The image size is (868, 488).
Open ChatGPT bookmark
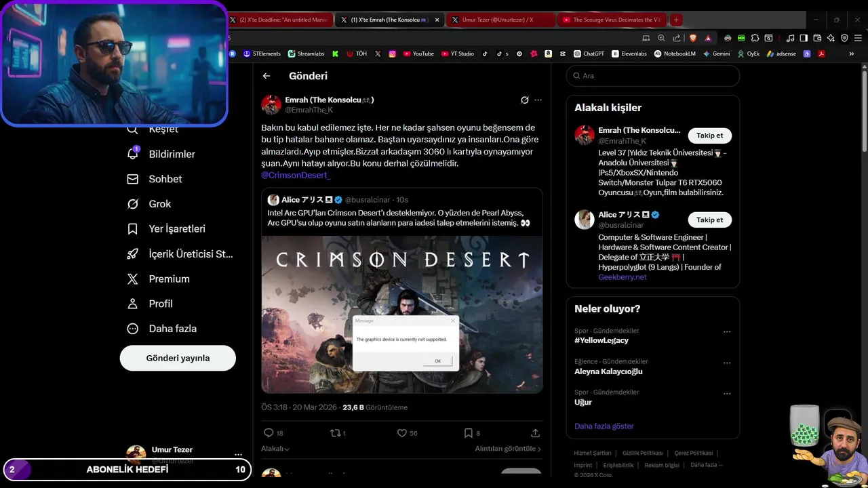589,54
